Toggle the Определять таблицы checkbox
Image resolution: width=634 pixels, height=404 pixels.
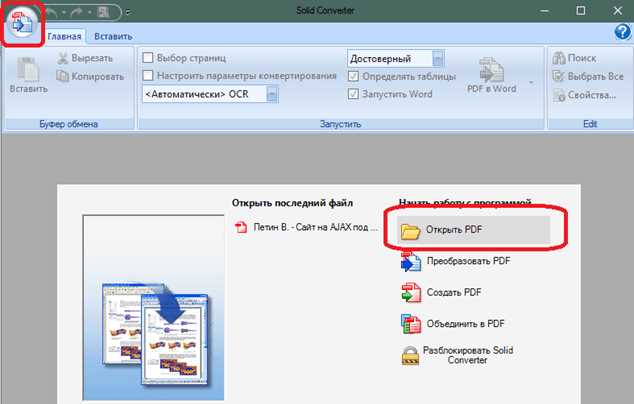[353, 76]
